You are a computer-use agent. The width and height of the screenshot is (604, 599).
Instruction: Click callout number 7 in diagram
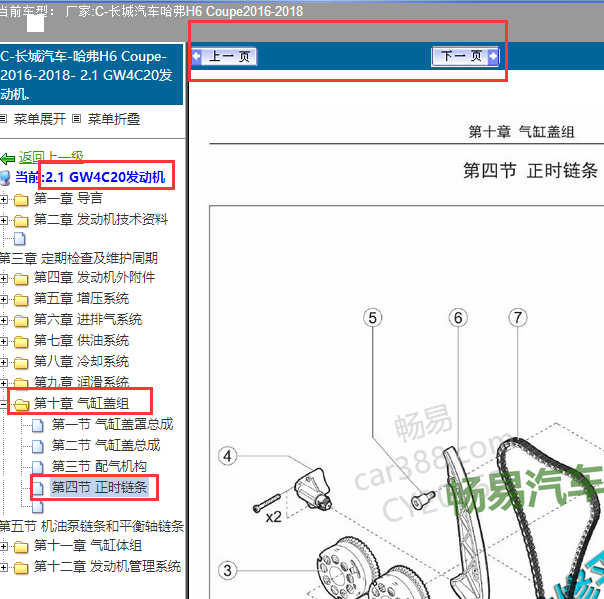click(518, 318)
